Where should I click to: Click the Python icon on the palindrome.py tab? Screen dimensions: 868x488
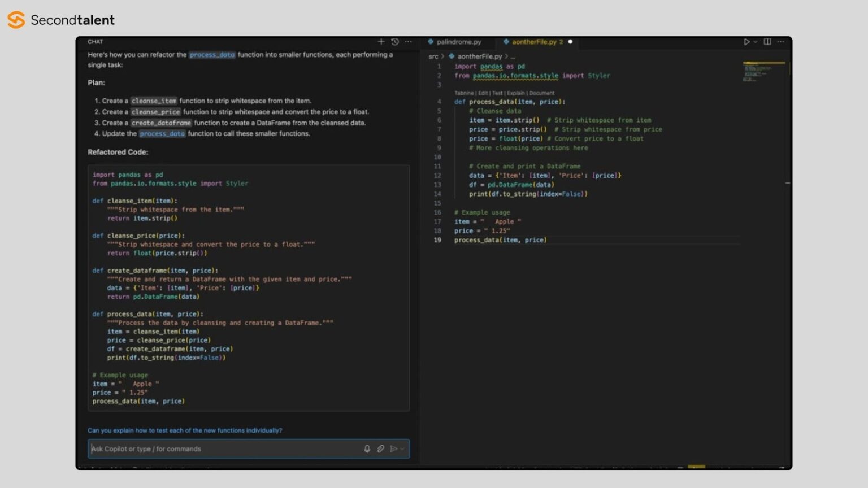(431, 42)
